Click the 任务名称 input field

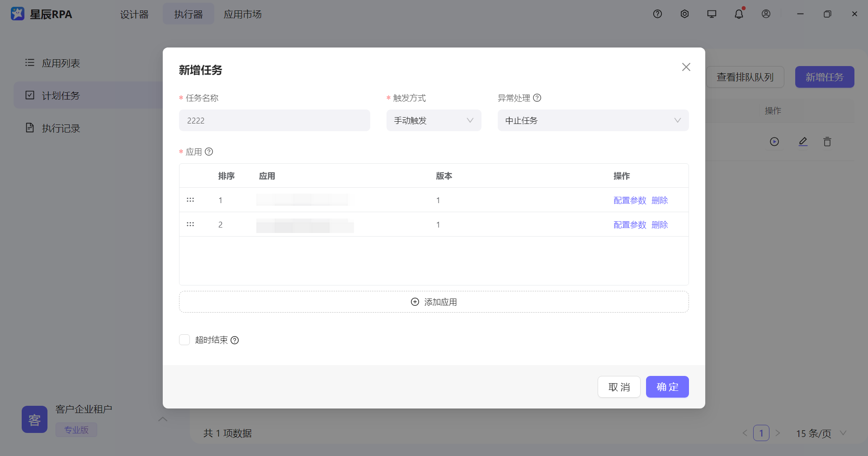tap(274, 120)
